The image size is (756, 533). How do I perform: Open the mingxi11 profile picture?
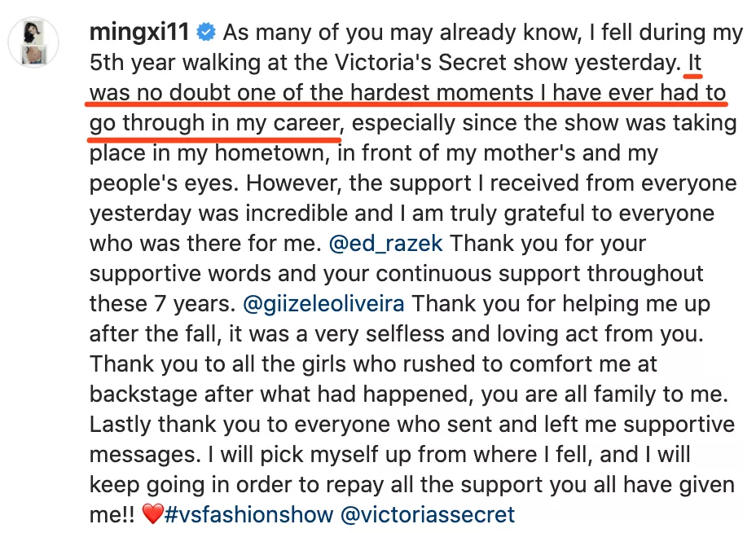tap(33, 42)
